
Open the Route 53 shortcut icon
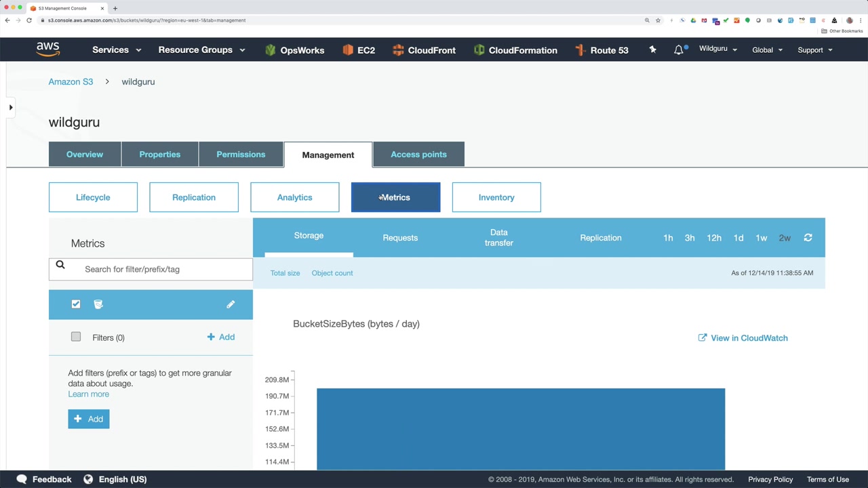[580, 50]
